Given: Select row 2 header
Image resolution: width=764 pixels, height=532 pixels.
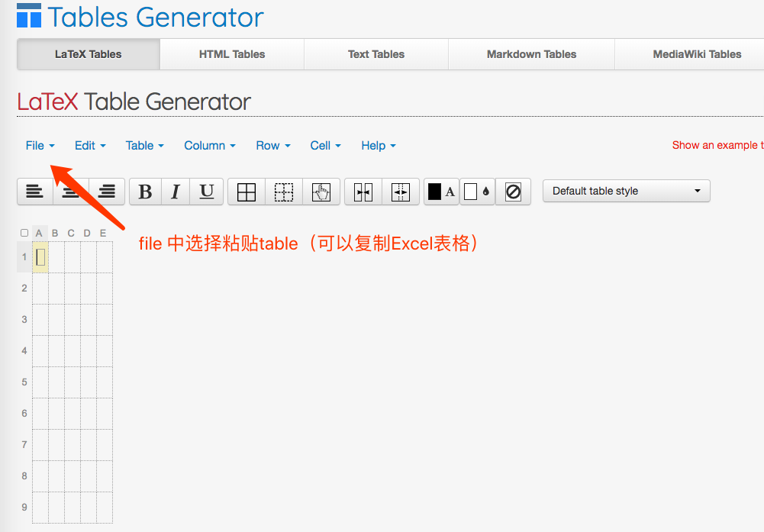Looking at the screenshot, I should click(24, 288).
